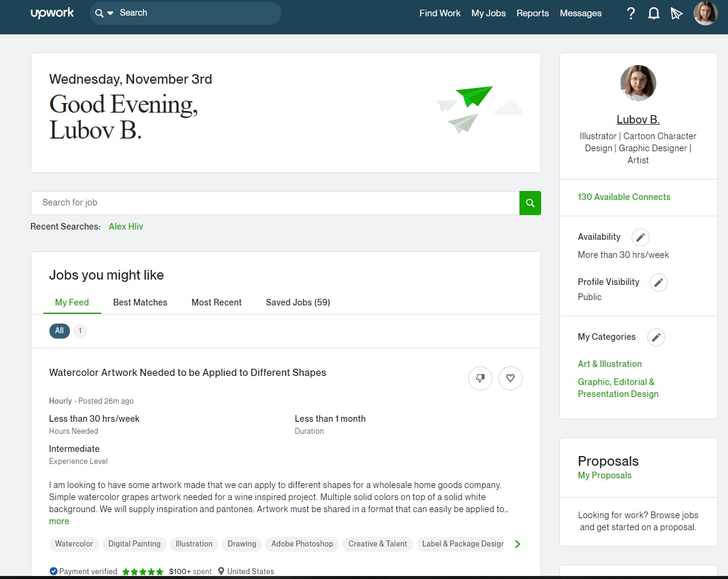Go to Messages
The width and height of the screenshot is (728, 579).
tap(580, 13)
